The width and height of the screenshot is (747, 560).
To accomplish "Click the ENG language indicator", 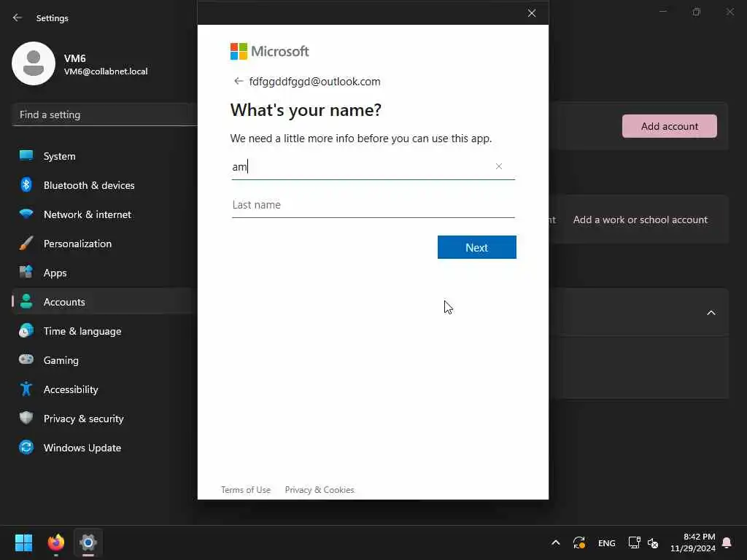I will click(x=606, y=542).
